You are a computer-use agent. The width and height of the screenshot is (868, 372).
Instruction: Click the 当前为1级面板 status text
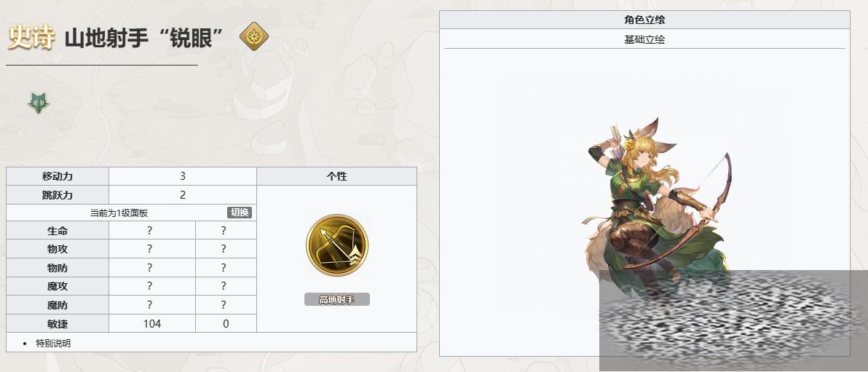coord(119,213)
